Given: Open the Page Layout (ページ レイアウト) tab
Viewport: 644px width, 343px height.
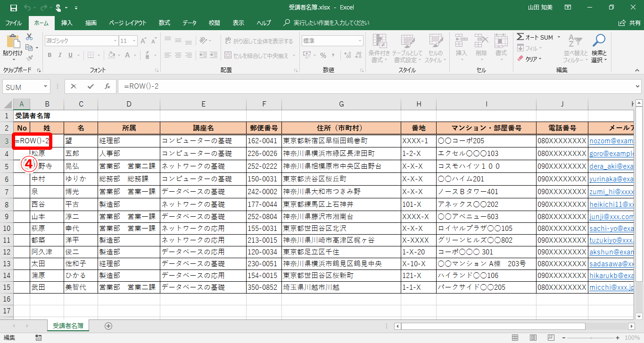Looking at the screenshot, I should point(127,23).
